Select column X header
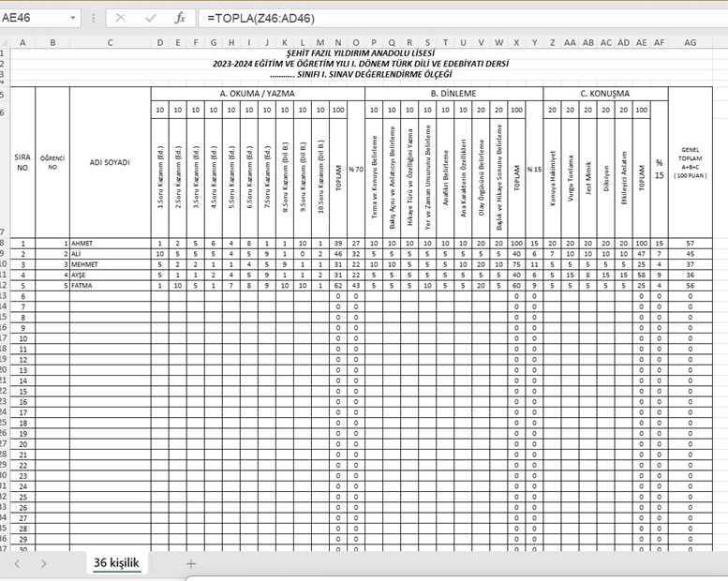The image size is (728, 581). coord(516,43)
